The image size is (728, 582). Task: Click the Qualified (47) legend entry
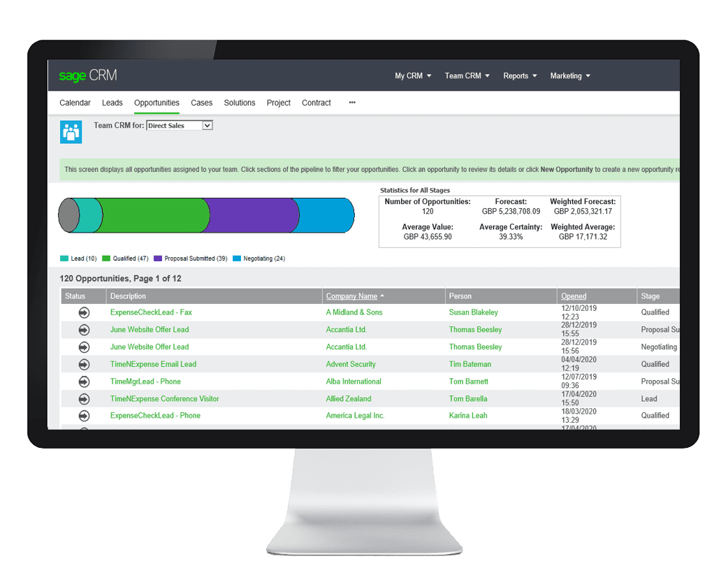pos(125,259)
